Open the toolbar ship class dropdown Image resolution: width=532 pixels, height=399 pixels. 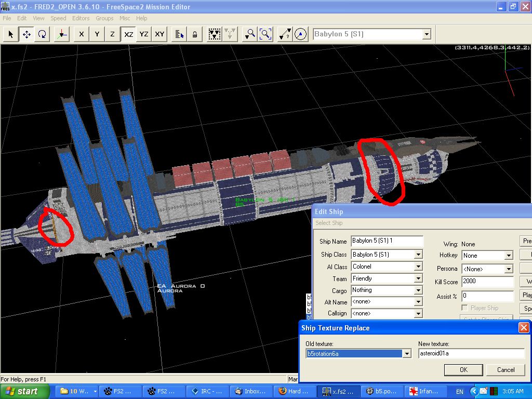pyautogui.click(x=427, y=34)
